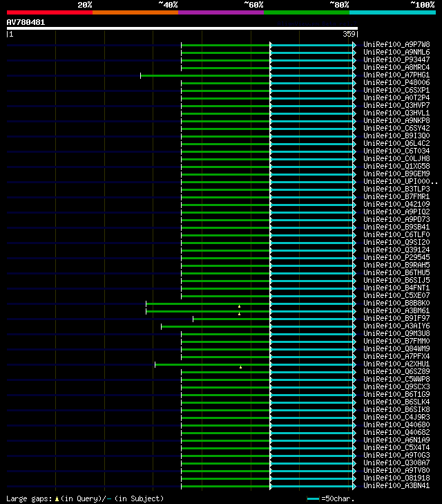Select UniRef100_C6TLF0 label

click(x=396, y=234)
